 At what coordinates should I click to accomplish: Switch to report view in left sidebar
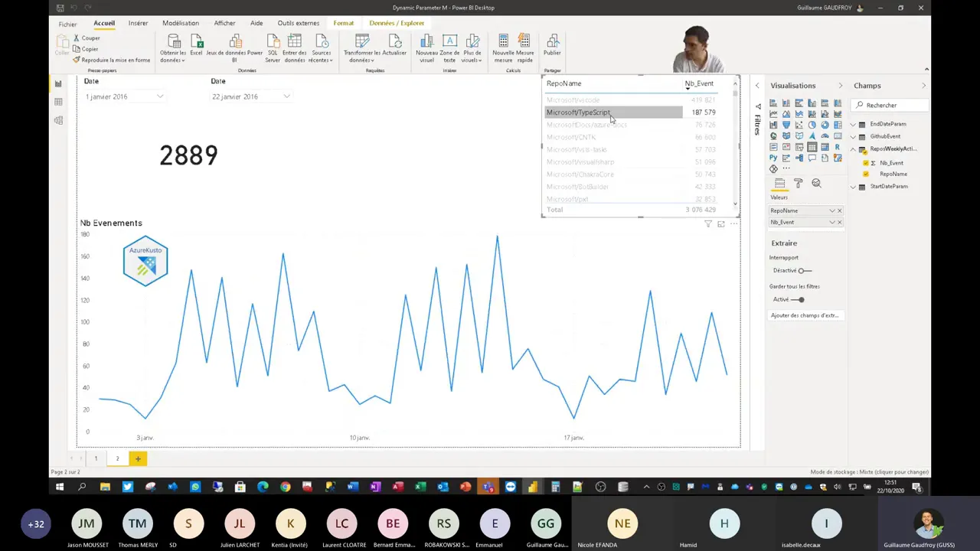58,84
